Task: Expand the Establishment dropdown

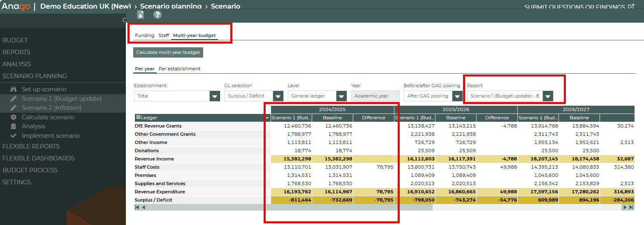Action: 215,96
